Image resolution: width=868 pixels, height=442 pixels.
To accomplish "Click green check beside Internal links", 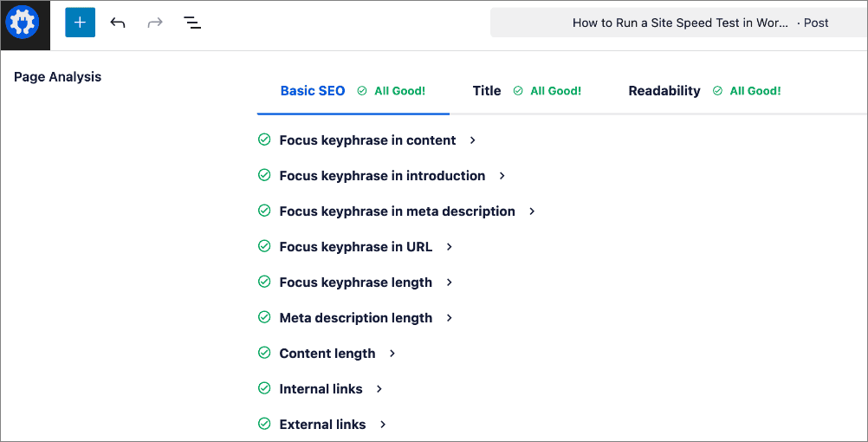I will coord(264,388).
